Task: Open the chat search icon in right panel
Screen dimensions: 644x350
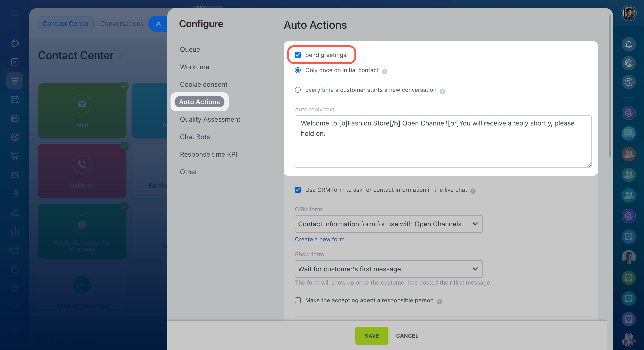Action: click(x=629, y=82)
